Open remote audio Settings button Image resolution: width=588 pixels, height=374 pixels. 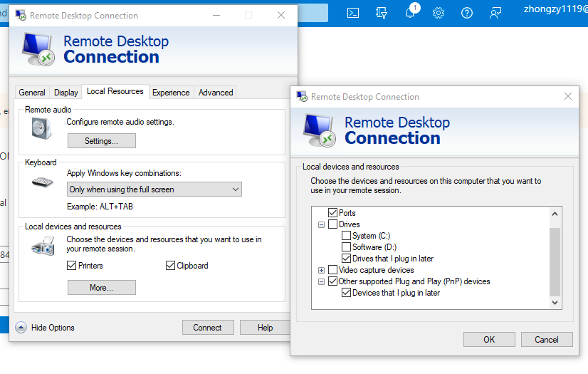(x=102, y=141)
